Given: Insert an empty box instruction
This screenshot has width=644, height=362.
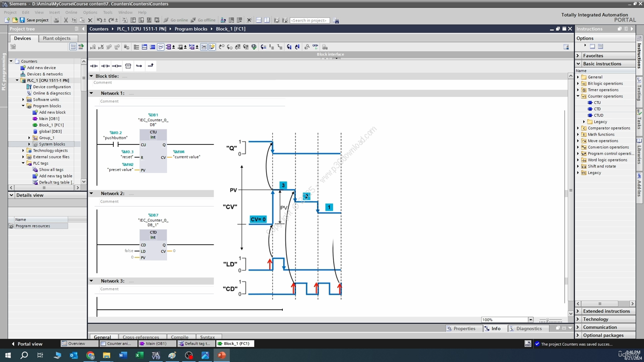Looking at the screenshot, I should [x=128, y=66].
